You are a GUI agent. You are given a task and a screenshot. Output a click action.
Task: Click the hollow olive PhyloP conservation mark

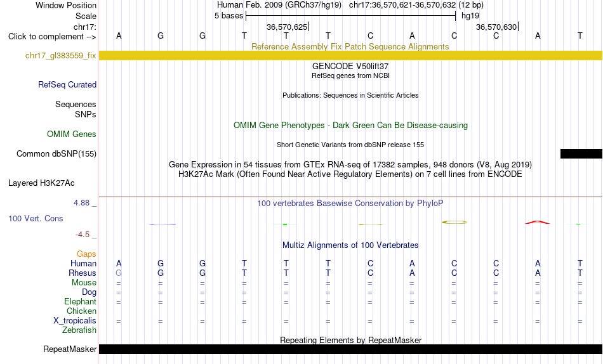point(454,222)
